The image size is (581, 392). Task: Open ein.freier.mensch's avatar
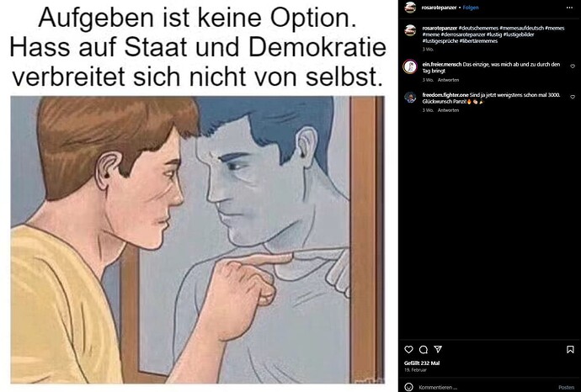point(410,67)
